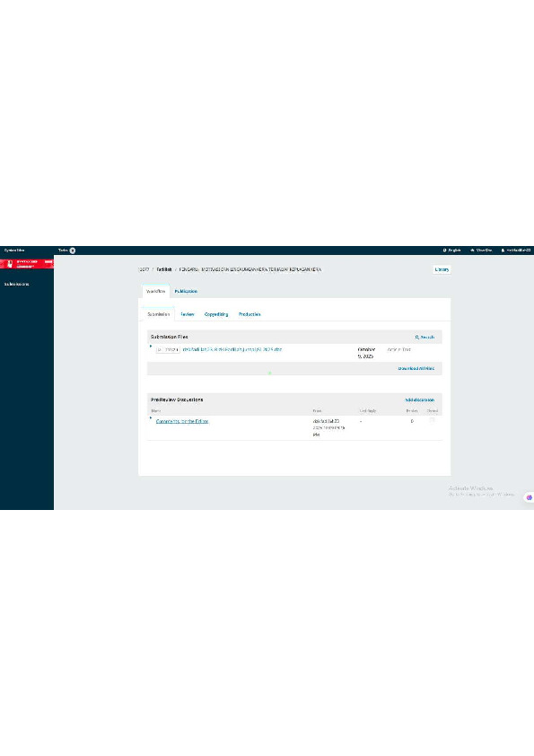Click the Pre-Review Discussions heading
This screenshot has height=756, width=534.
(x=177, y=400)
